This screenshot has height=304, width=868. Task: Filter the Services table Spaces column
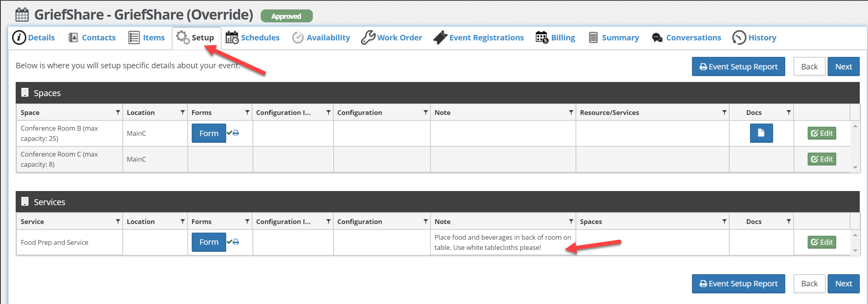point(724,222)
